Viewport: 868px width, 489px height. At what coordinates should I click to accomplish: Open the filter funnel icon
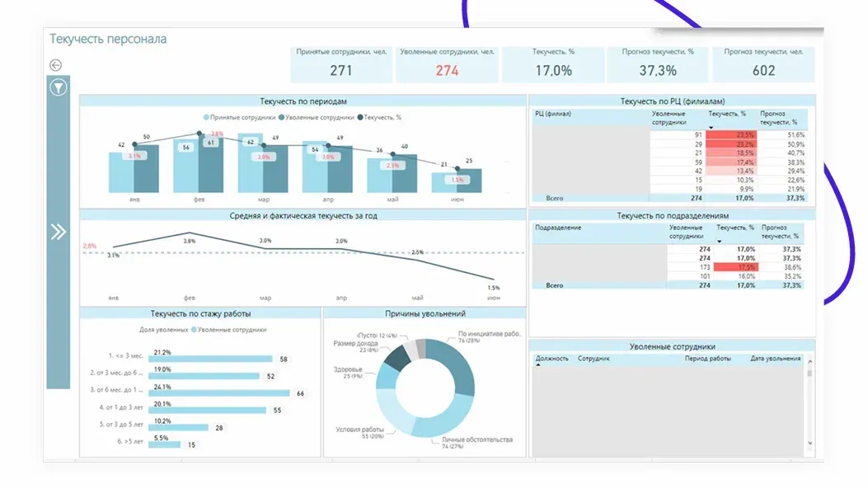click(58, 87)
